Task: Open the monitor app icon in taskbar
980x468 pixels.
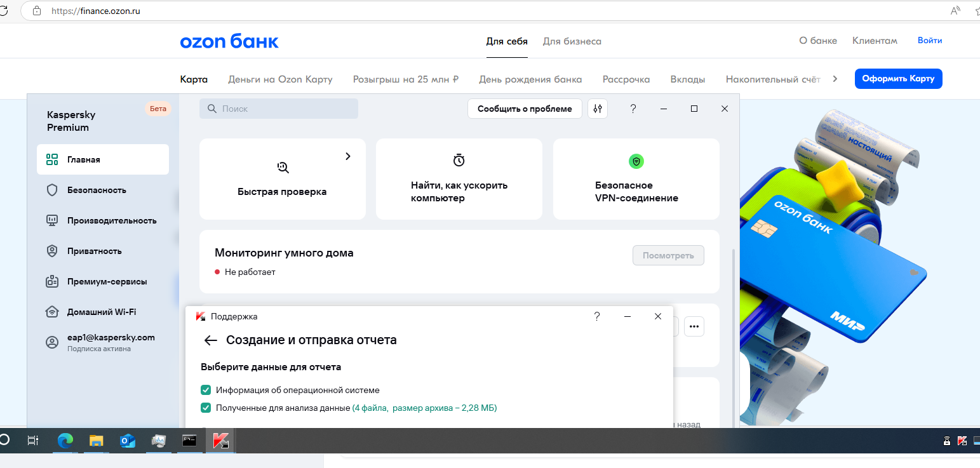Action: click(159, 441)
